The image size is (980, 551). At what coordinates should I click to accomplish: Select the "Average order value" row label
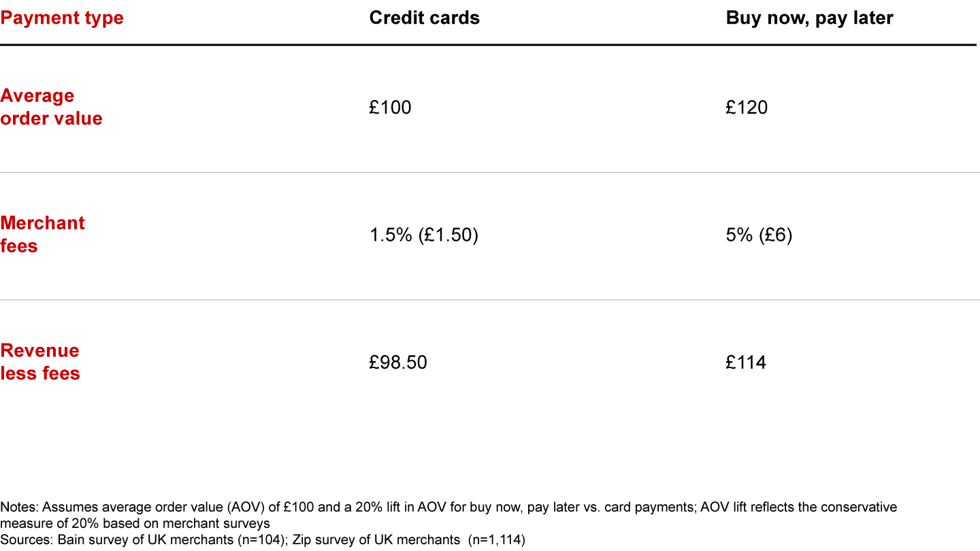tap(51, 107)
